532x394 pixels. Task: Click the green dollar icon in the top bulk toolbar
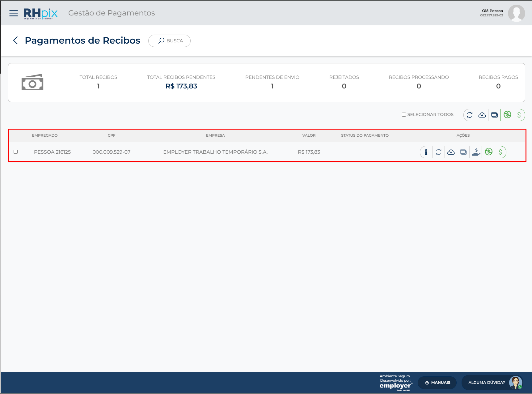[x=519, y=115]
